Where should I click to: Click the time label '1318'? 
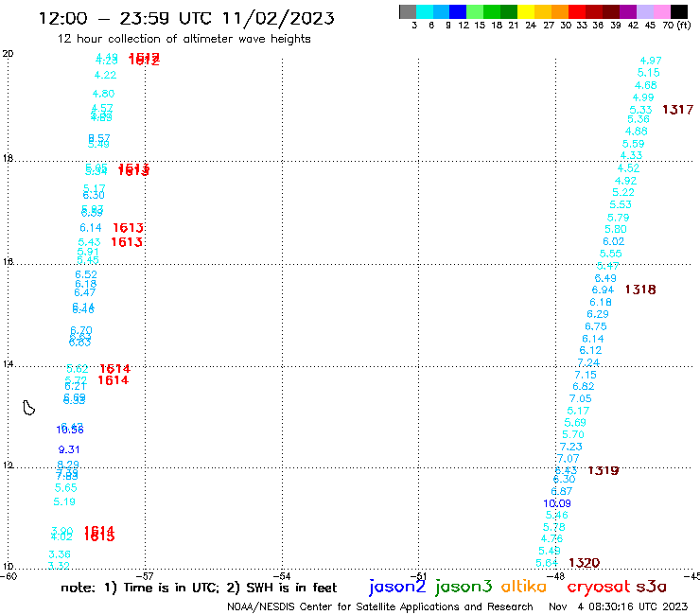[x=640, y=290]
